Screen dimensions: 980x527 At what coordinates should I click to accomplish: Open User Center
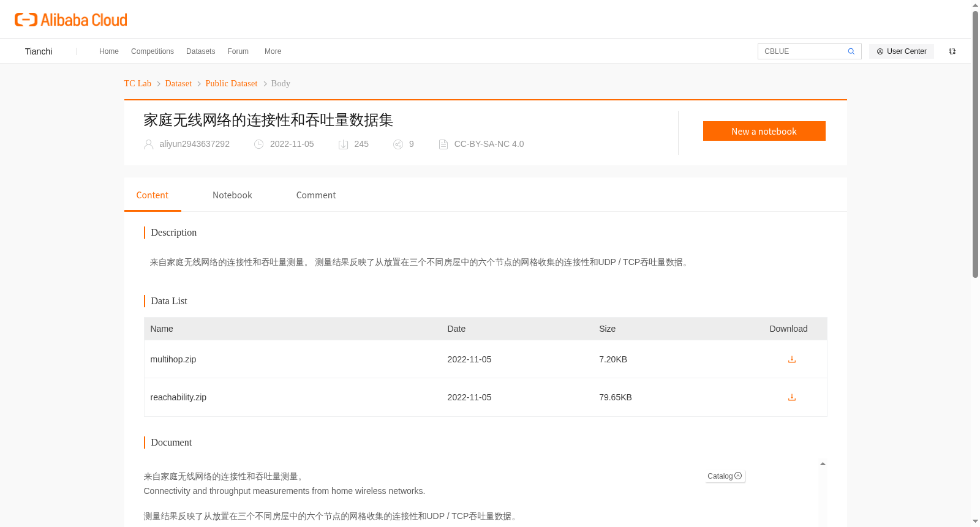coord(902,51)
